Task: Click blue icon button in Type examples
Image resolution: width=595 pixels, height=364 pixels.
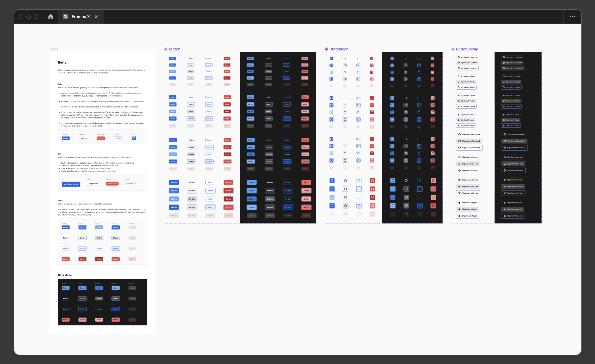Action: point(134,138)
